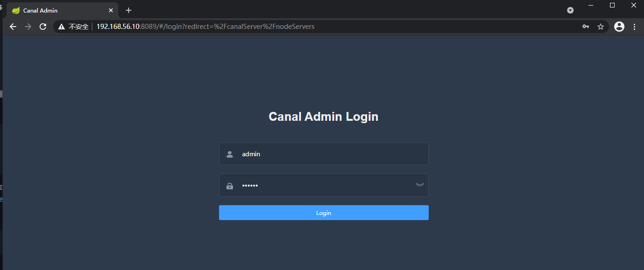The image size is (644, 270).
Task: Click the user icon in username field
Action: [x=230, y=154]
